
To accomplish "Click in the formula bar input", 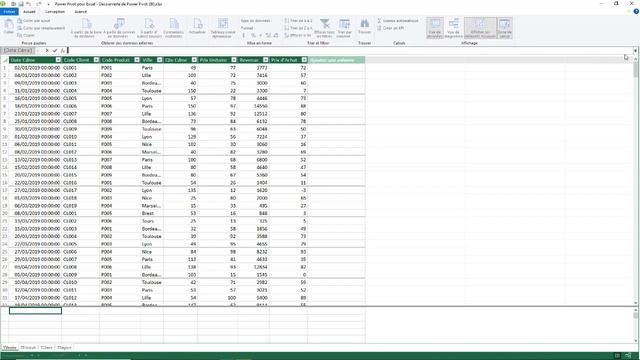I will pos(349,51).
